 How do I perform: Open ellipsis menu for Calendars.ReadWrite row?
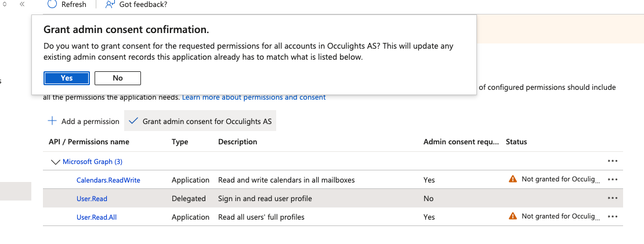pos(612,180)
